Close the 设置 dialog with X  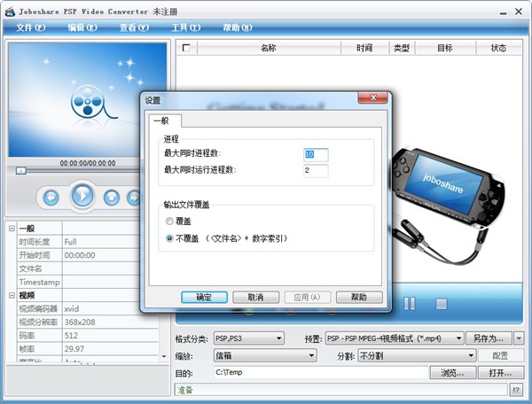pos(373,97)
